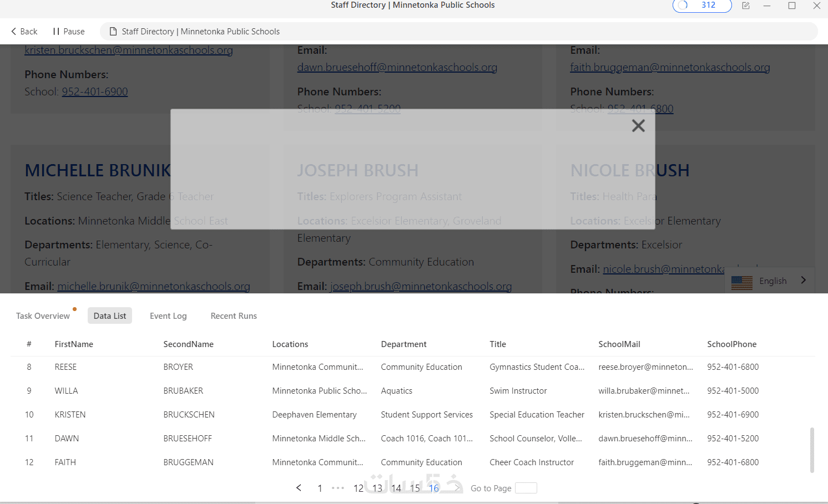828x504 pixels.
Task: Open kristen.bruckschen@minnetonkaschools.org email link on page
Action: 129,50
